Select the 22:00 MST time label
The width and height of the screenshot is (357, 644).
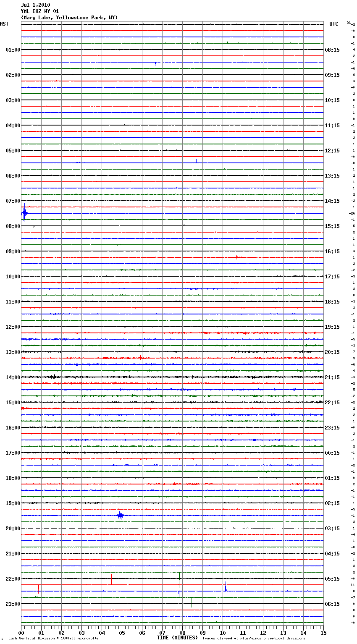13,579
